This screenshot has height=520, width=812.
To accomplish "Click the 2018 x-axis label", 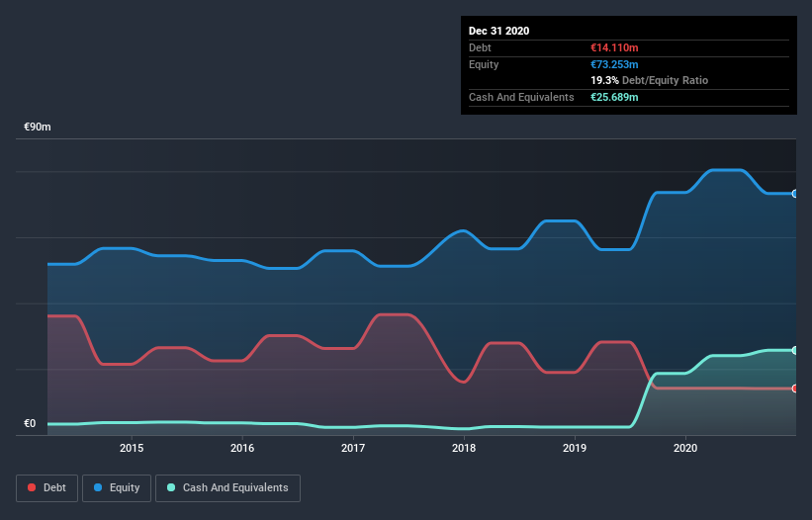I will (x=464, y=448).
